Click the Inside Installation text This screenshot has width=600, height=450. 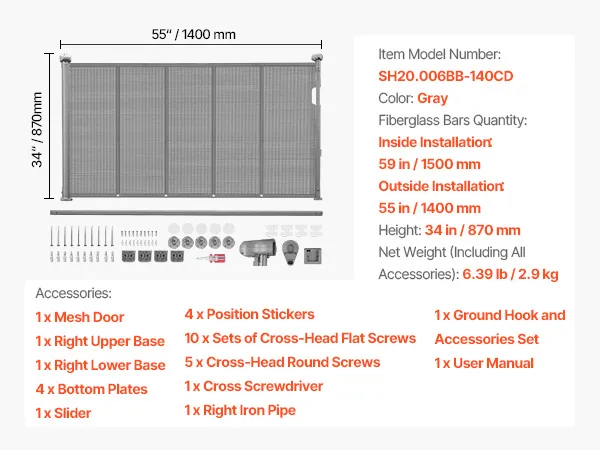pyautogui.click(x=440, y=142)
